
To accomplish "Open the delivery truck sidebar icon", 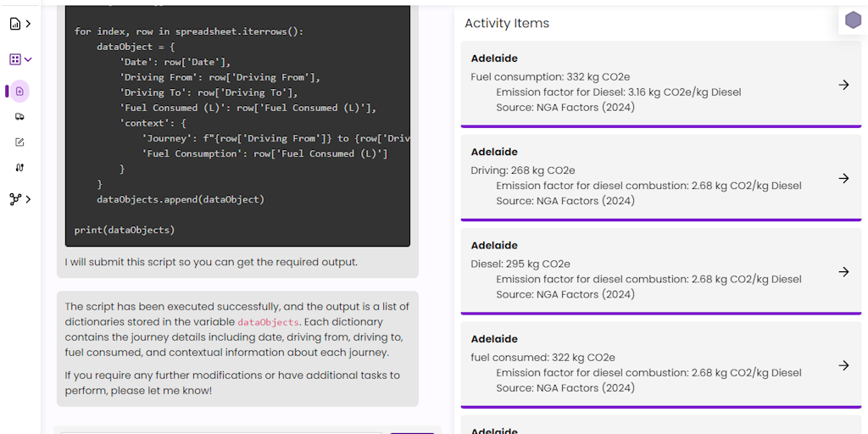I will 20,117.
